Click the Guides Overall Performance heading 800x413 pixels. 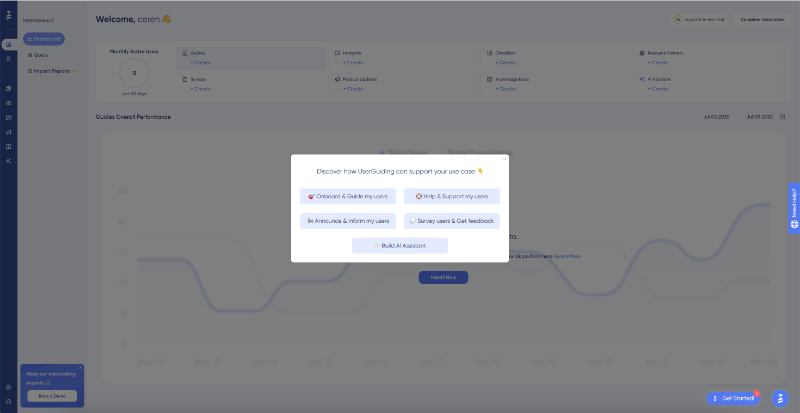pyautogui.click(x=133, y=117)
